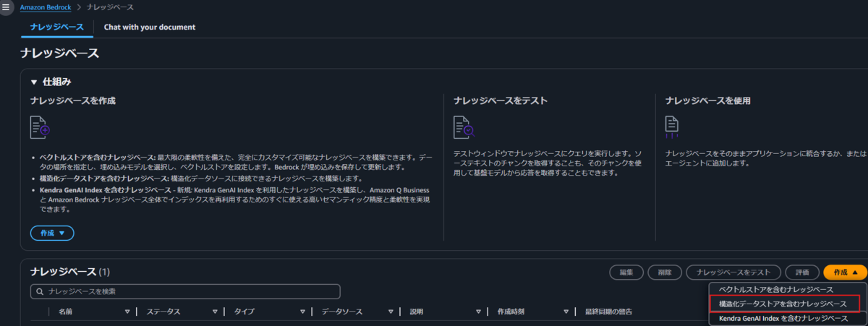
Task: Click the ナレッジベースを使用 heading
Action: (x=708, y=100)
